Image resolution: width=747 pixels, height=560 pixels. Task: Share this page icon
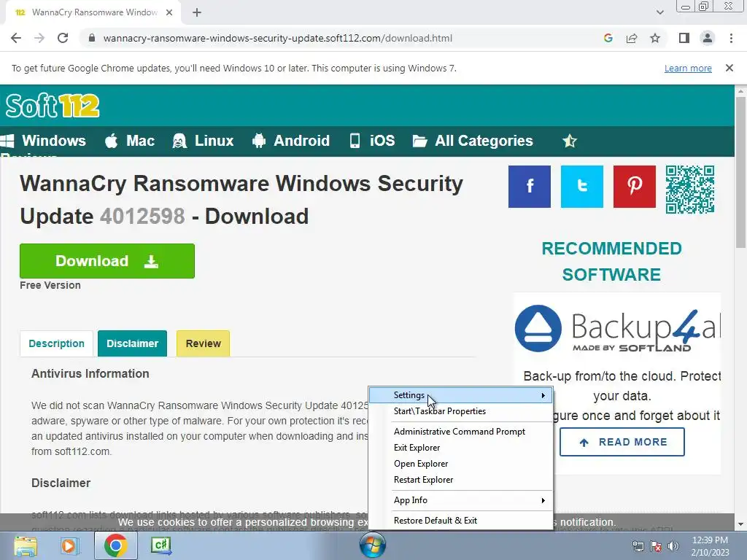(x=632, y=38)
